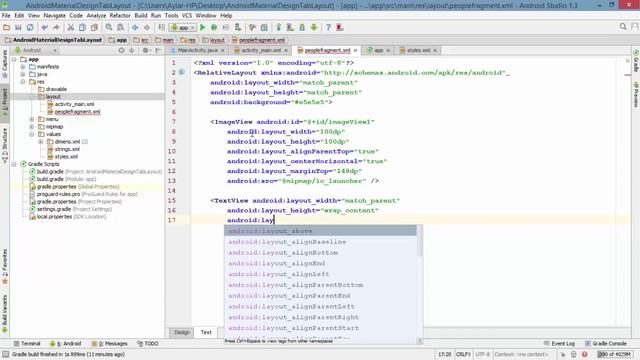Choose android:layout_alignParentBottom suggestion

pos(320,285)
